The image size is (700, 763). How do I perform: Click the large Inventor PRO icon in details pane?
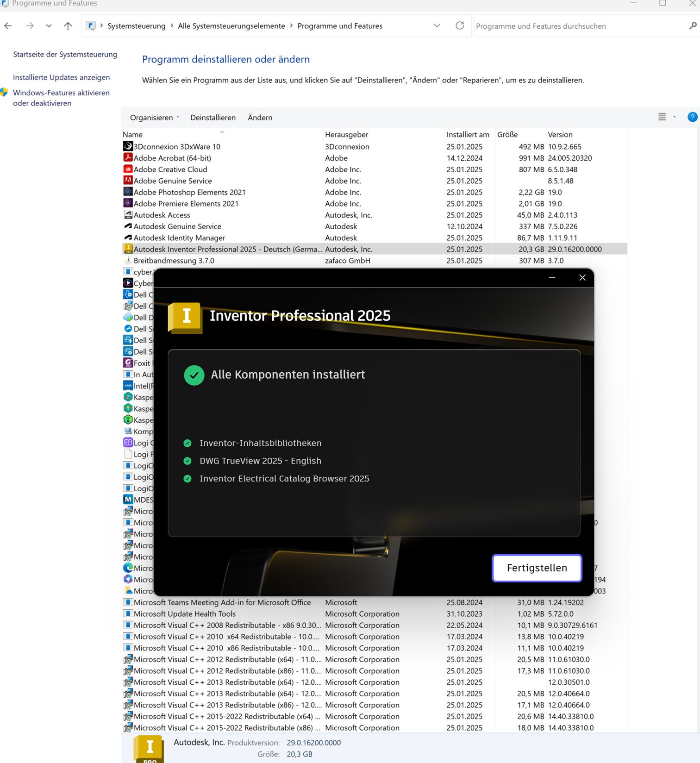pyautogui.click(x=149, y=749)
